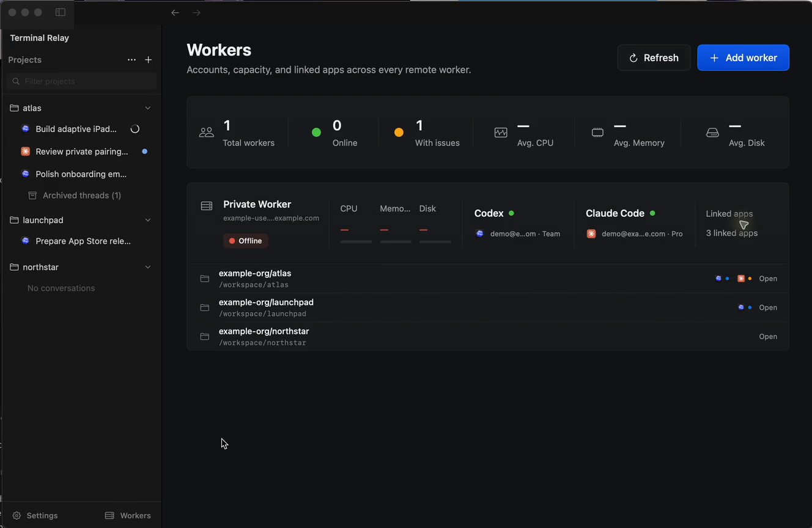Click the Open link for example-org/northstar

point(768,337)
